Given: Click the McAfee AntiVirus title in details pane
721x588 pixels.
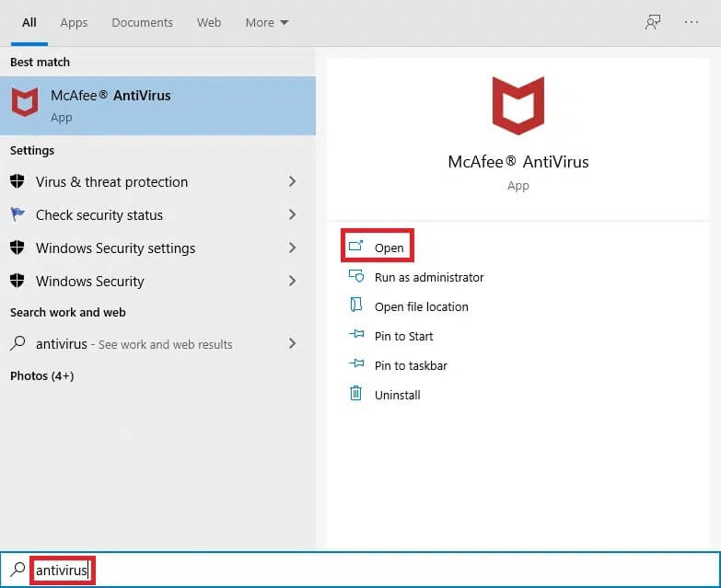Looking at the screenshot, I should [x=518, y=162].
